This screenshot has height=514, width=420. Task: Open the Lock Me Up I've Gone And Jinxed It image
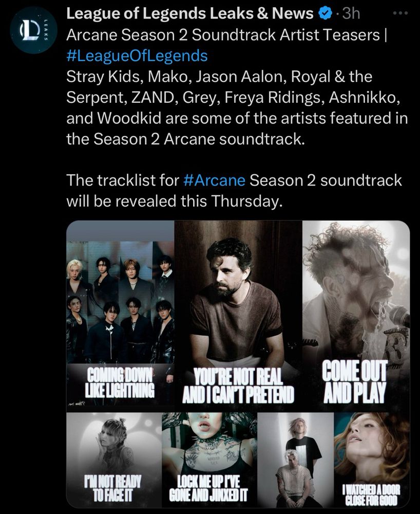209,460
